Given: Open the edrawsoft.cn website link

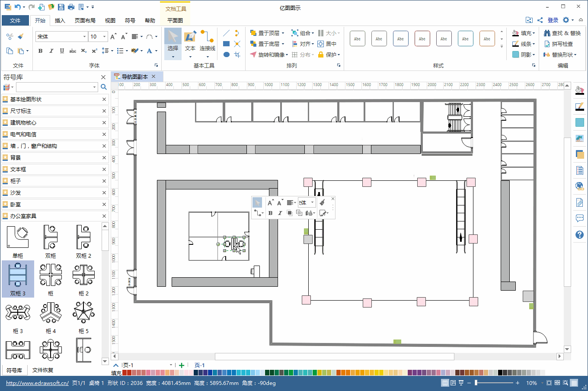Looking at the screenshot, I should click(37, 383).
